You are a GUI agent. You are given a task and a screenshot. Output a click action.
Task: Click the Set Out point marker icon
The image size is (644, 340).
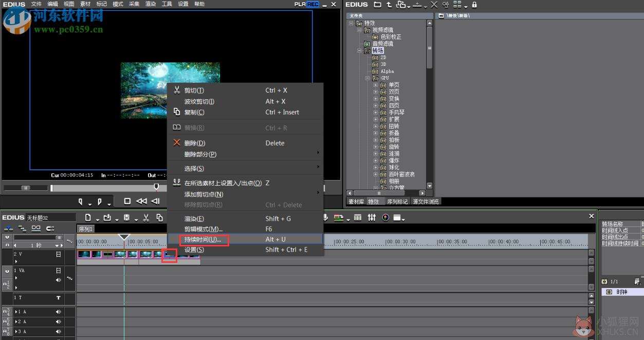[100, 201]
